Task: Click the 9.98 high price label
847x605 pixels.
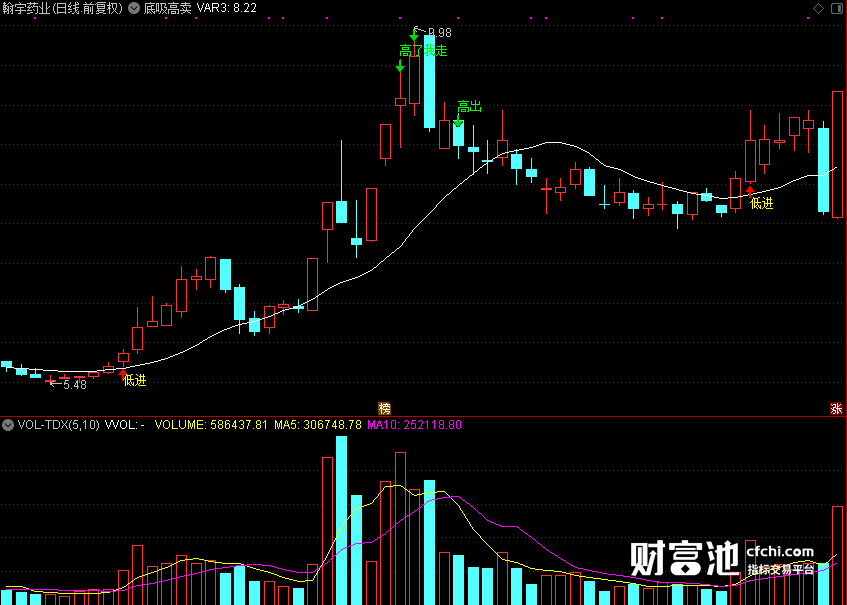Action: tap(440, 33)
